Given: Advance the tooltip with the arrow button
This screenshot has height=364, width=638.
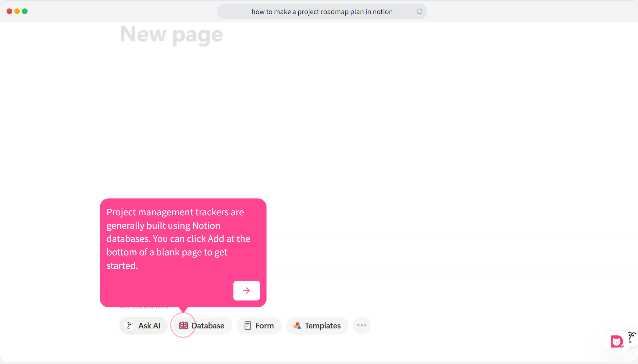Looking at the screenshot, I should point(247,290).
